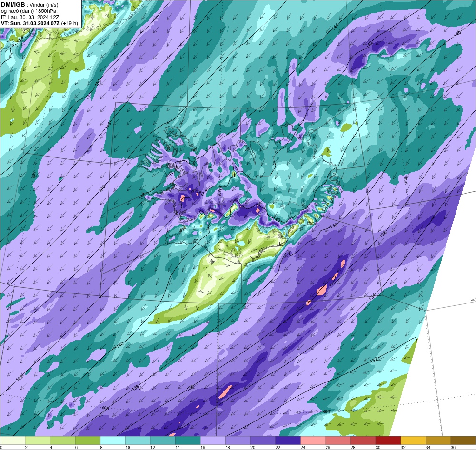476x450 pixels.
Task: Click the legend tick label '24'
Action: pyautogui.click(x=303, y=447)
